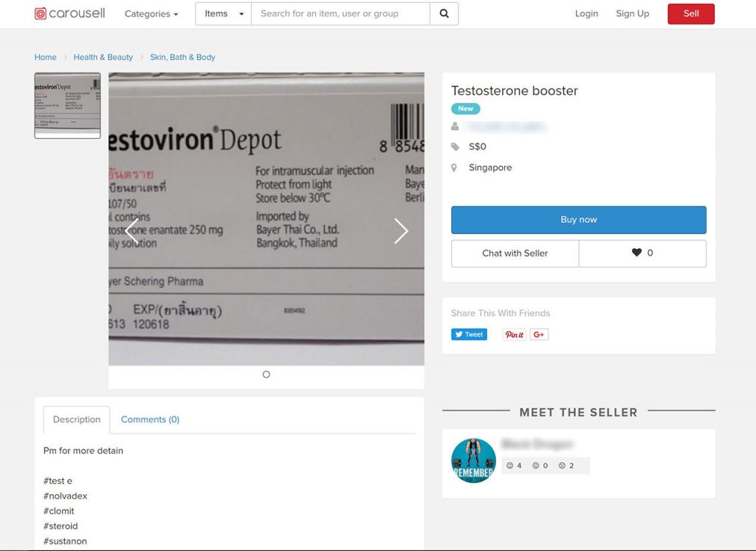
Task: Click the Buy now button
Action: tap(579, 219)
